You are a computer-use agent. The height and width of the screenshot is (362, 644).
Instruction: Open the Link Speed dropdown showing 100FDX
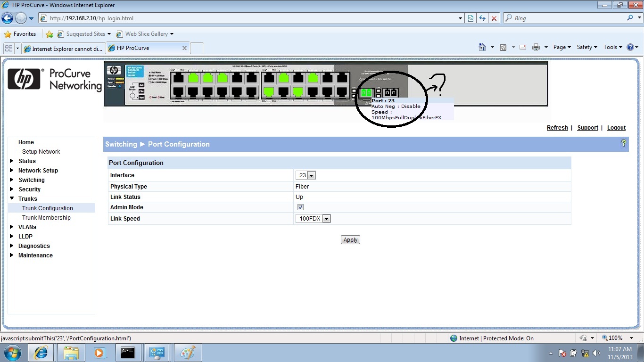coord(313,219)
